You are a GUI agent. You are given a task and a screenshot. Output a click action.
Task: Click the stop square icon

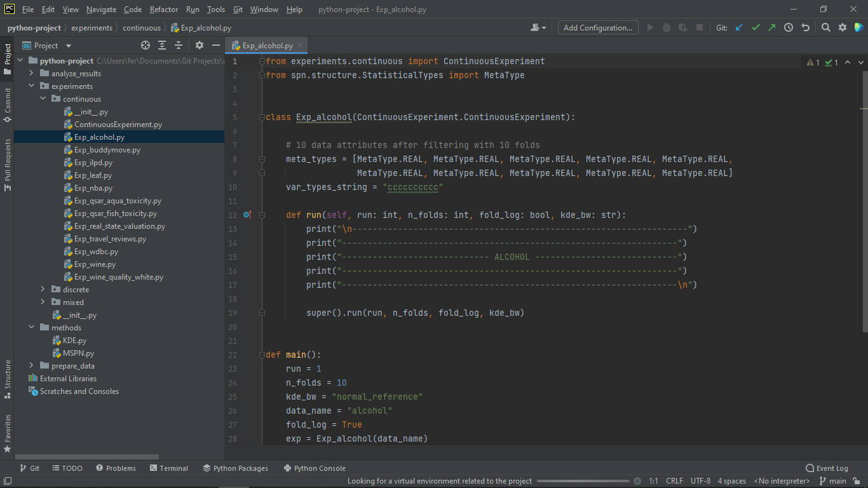(700, 27)
